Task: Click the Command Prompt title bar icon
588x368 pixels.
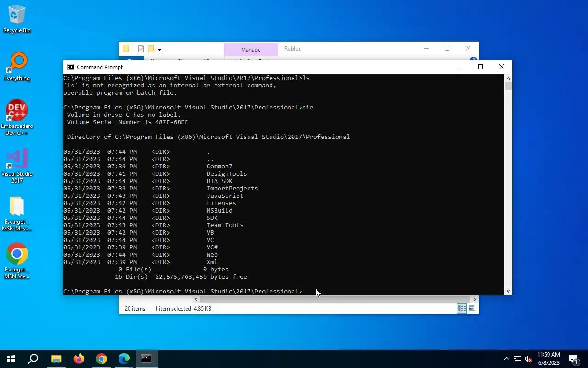Action: [70, 67]
